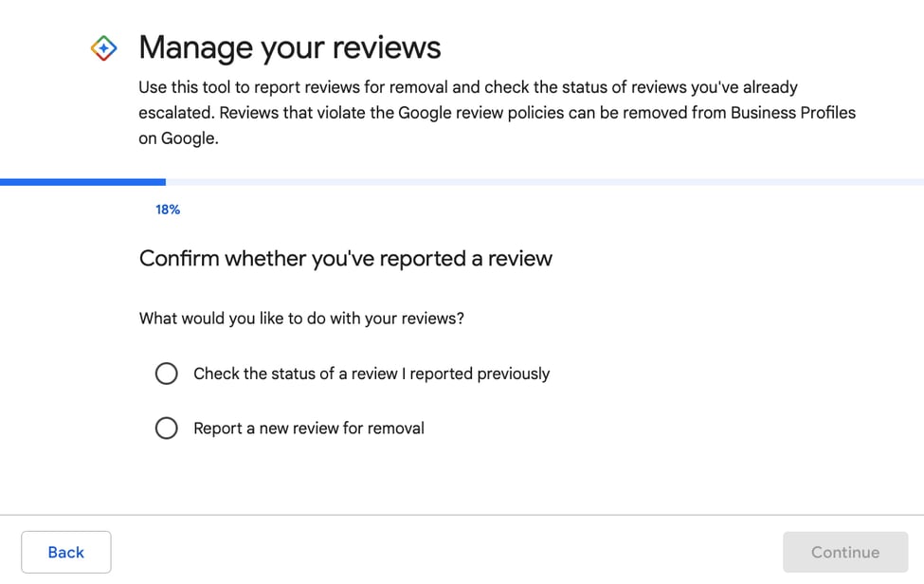Click the word 'escalated' in the description
The width and height of the screenshot is (924, 584).
[x=174, y=113]
